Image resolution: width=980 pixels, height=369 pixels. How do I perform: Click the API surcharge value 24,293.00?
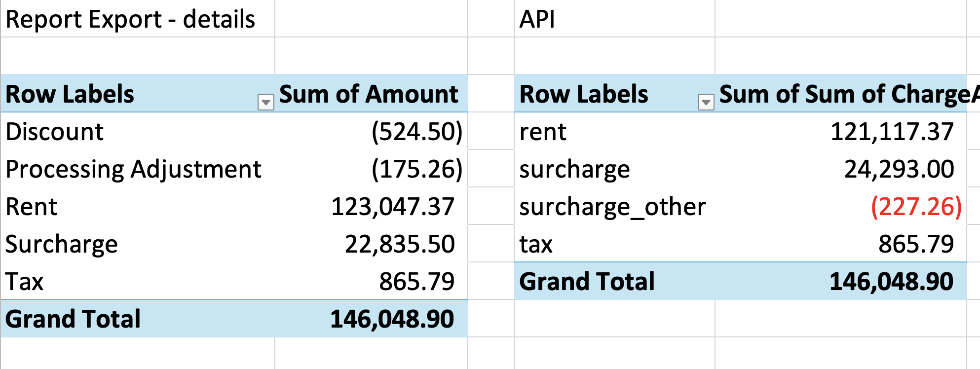click(899, 169)
